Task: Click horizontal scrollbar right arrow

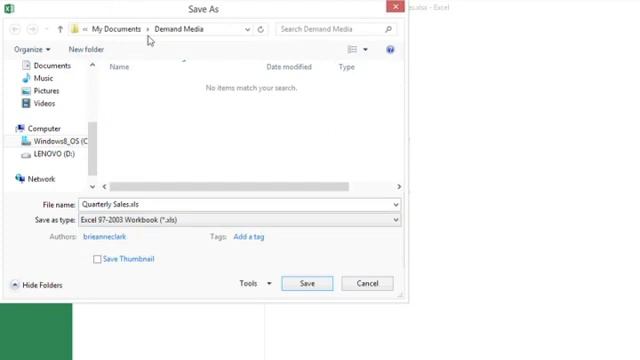Action: 399,187
